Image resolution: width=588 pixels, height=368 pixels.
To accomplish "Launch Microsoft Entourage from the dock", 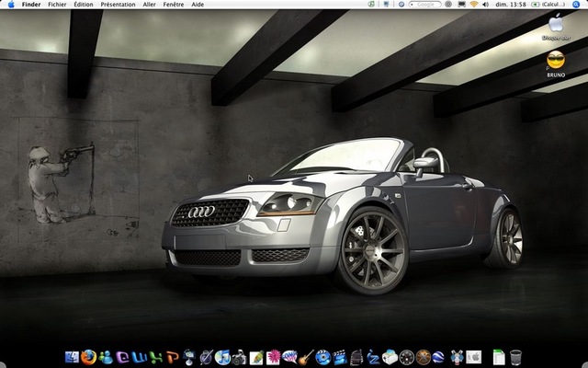I will [122, 357].
